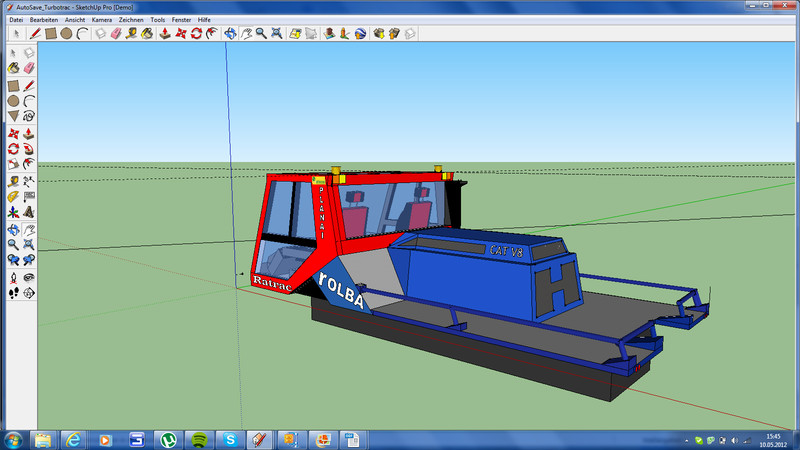Click Previous view icon in left toolbar
Image resolution: width=800 pixels, height=450 pixels.
[x=13, y=260]
